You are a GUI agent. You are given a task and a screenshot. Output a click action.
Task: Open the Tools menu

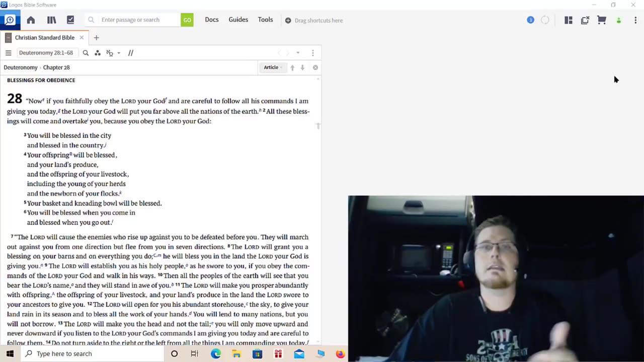tap(266, 20)
